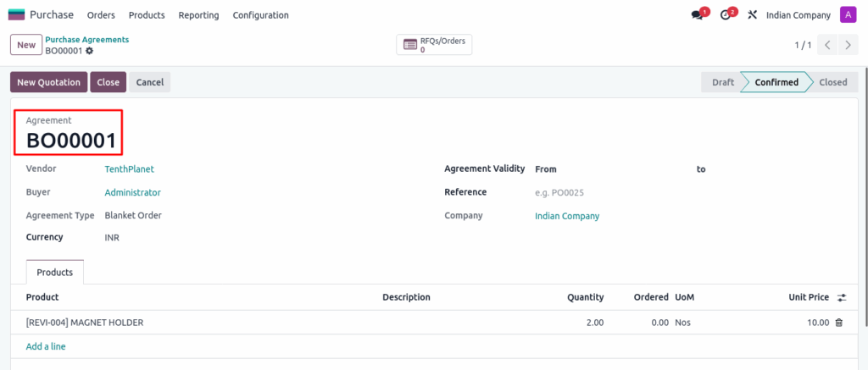Click the New button

pyautogui.click(x=26, y=45)
